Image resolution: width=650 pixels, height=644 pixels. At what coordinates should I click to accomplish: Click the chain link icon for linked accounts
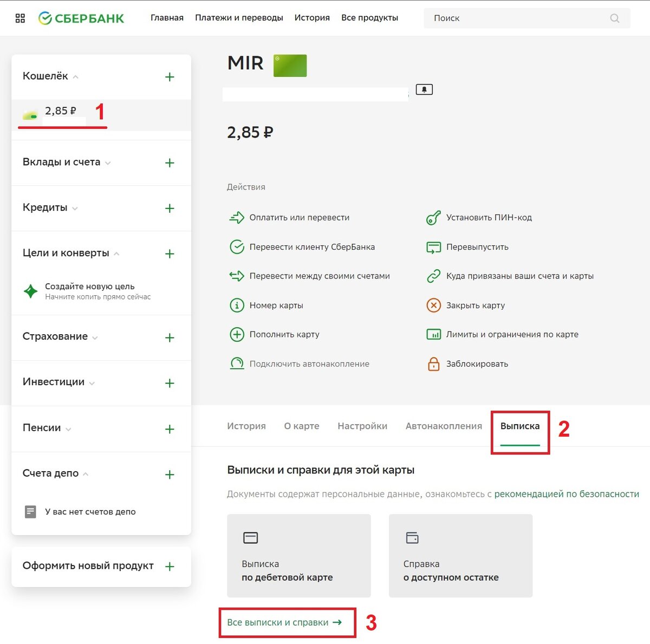(433, 276)
